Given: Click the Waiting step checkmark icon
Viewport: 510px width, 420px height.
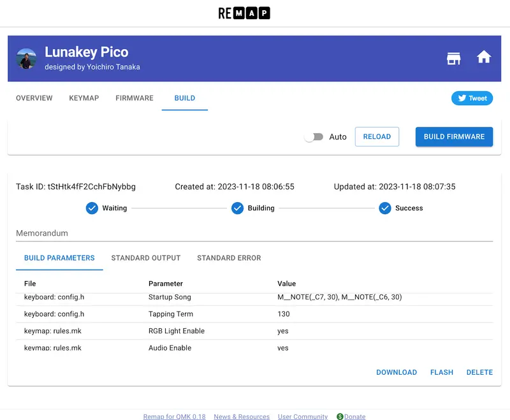Looking at the screenshot, I should coord(92,208).
